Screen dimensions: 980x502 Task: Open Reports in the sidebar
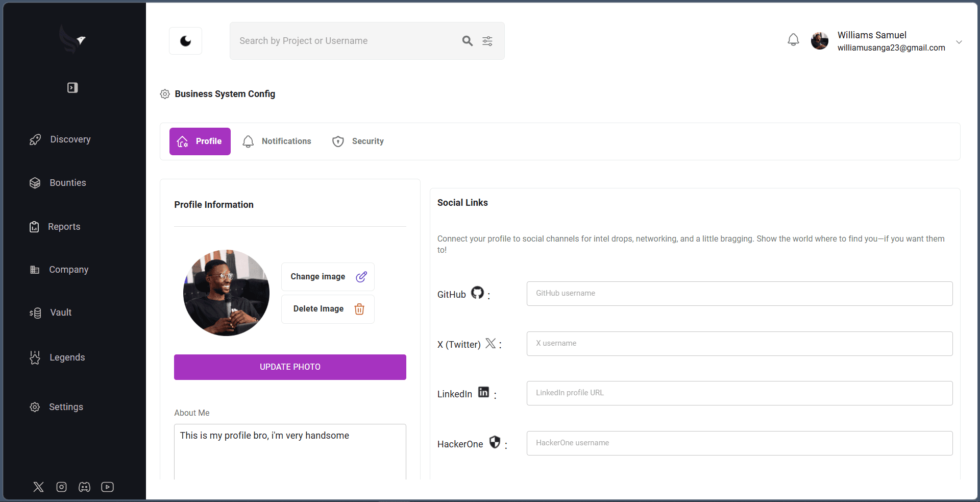point(55,227)
